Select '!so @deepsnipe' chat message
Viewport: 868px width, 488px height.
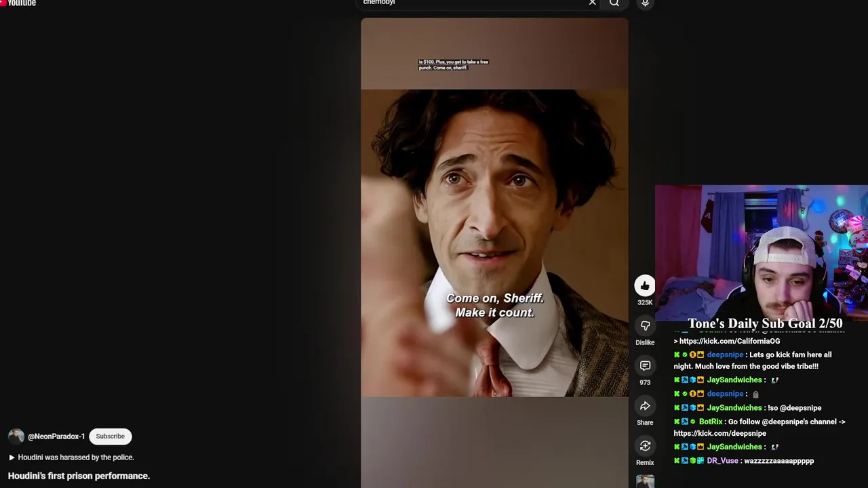click(794, 408)
